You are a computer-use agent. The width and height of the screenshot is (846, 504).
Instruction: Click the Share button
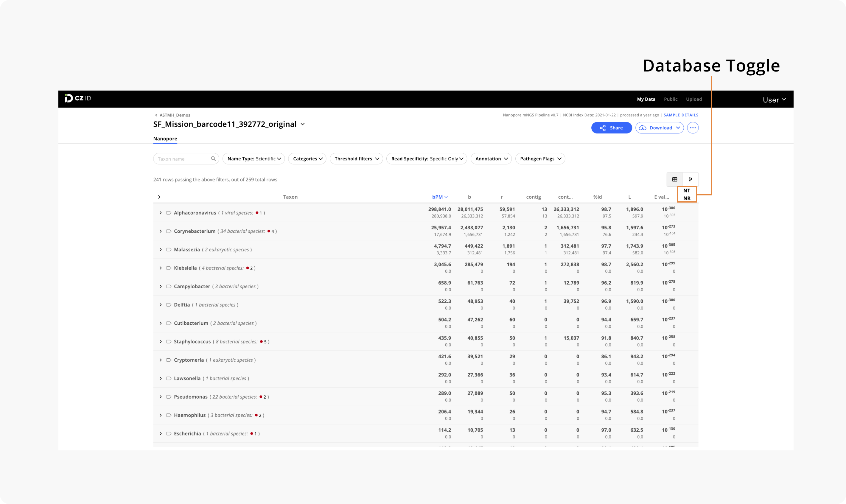611,128
